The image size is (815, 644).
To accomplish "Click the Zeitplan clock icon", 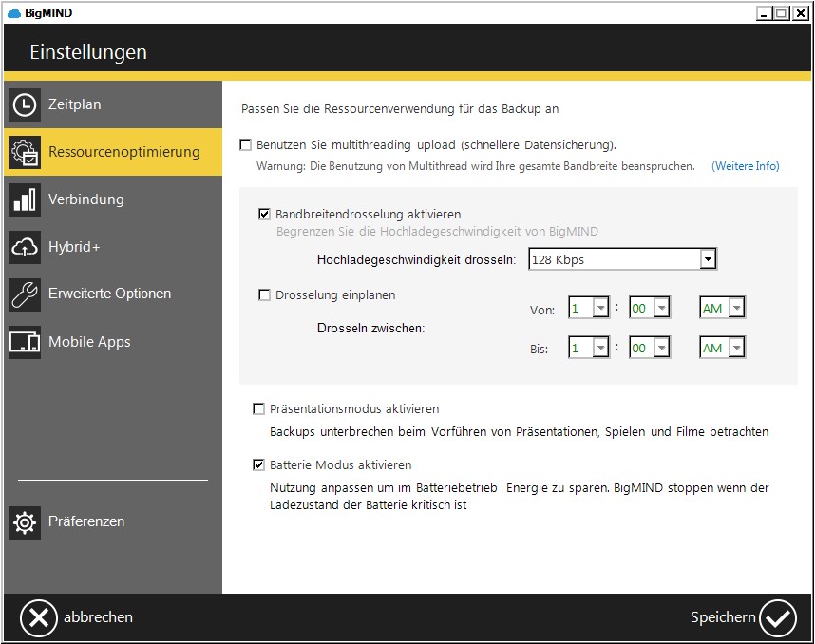I will [25, 104].
